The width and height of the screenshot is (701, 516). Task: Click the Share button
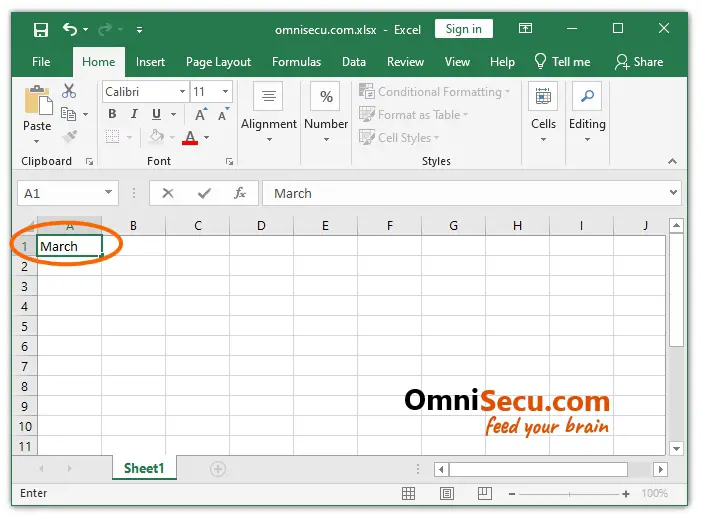click(x=639, y=62)
